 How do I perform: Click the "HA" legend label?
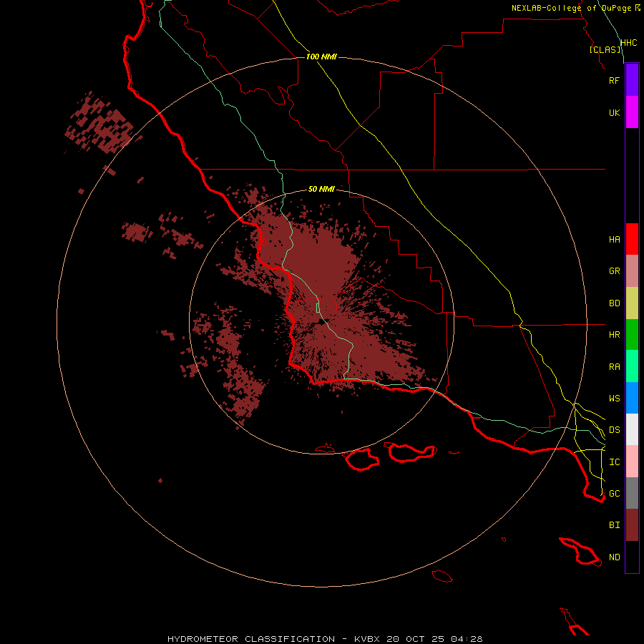pos(614,240)
